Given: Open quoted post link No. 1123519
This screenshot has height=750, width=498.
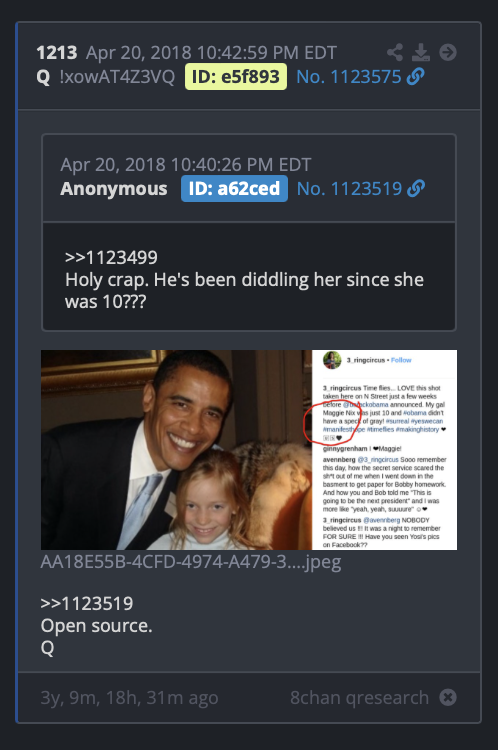Looking at the screenshot, I should click(349, 188).
